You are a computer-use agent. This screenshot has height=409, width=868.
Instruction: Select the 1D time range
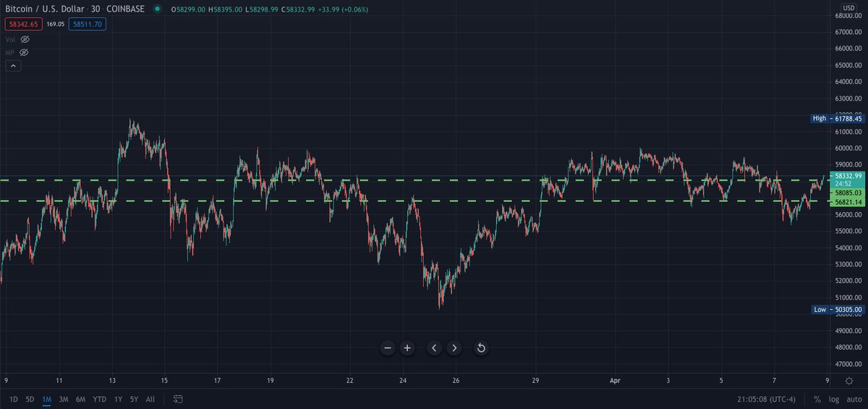point(13,399)
